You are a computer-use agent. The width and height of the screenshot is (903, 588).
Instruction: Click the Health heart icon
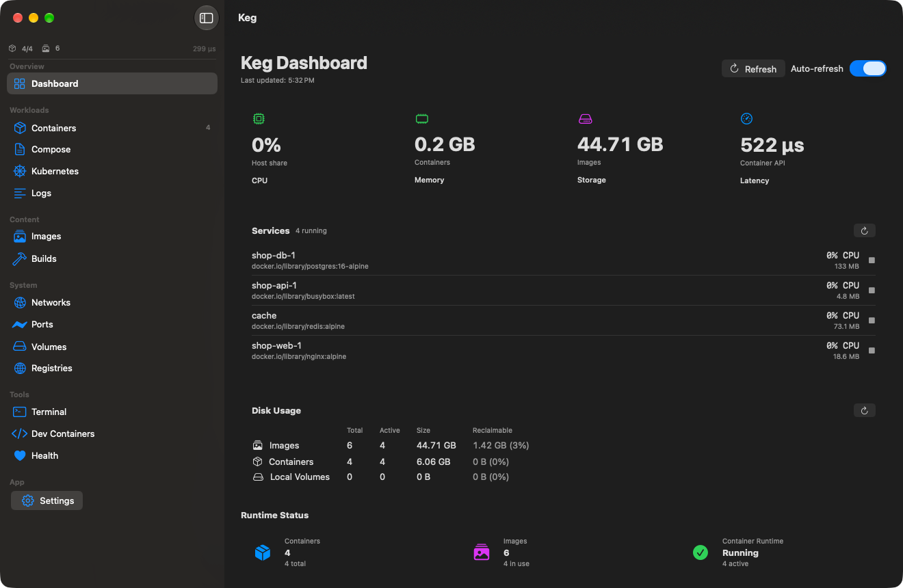coord(20,455)
